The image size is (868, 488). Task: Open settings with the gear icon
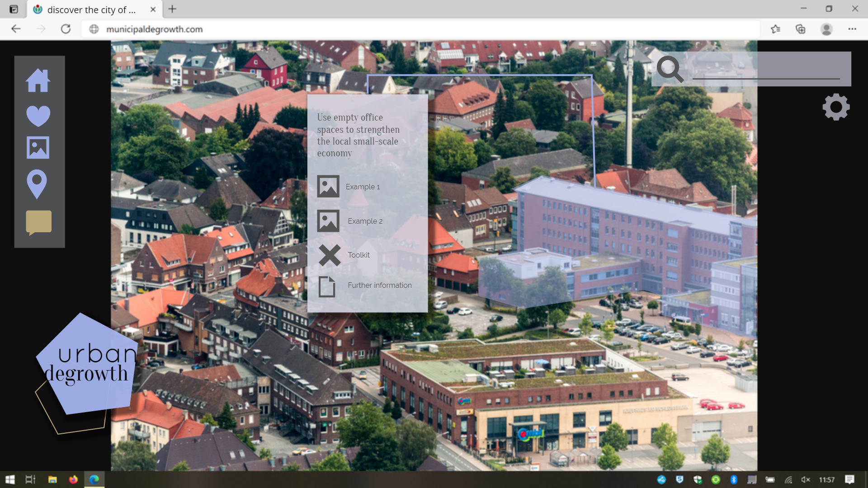tap(836, 107)
